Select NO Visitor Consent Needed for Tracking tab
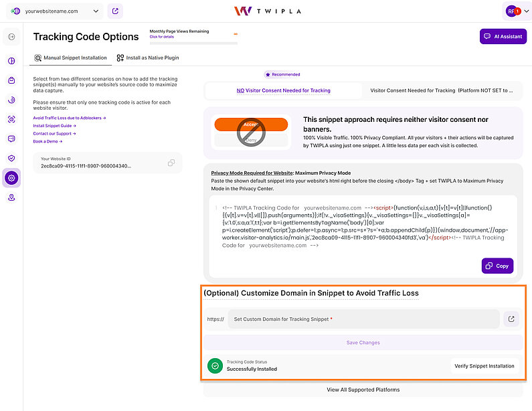This screenshot has height=411, width=532. click(283, 90)
